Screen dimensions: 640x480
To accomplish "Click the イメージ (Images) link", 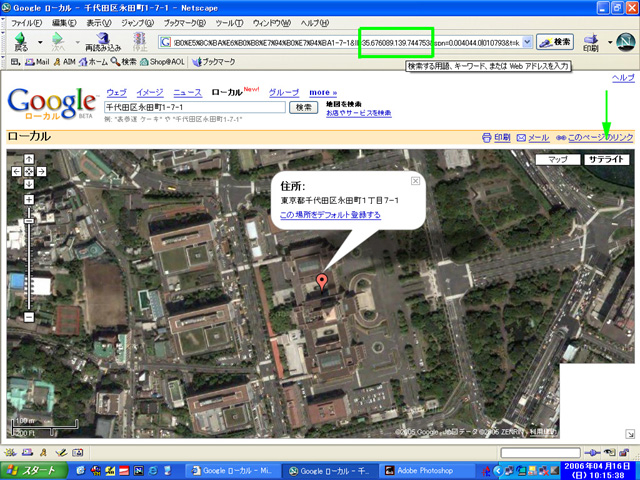I will point(150,93).
